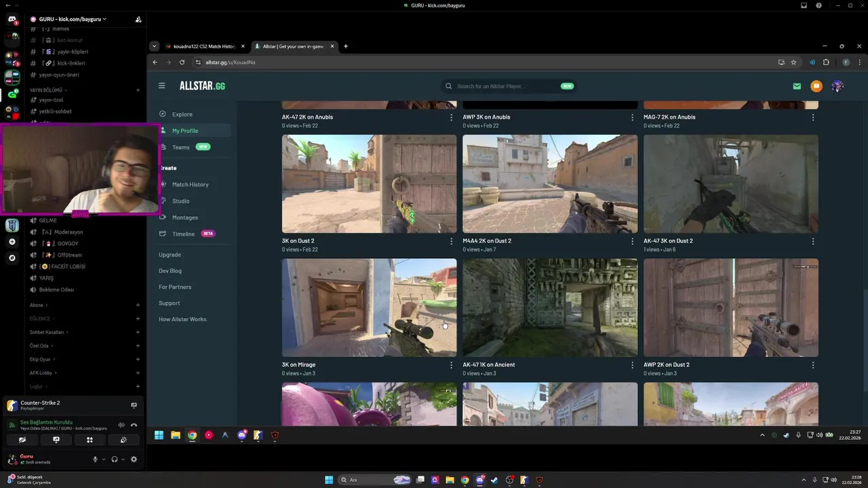Open options for AWP 3K on Anubis clip
This screenshot has height=488, width=868.
point(632,117)
